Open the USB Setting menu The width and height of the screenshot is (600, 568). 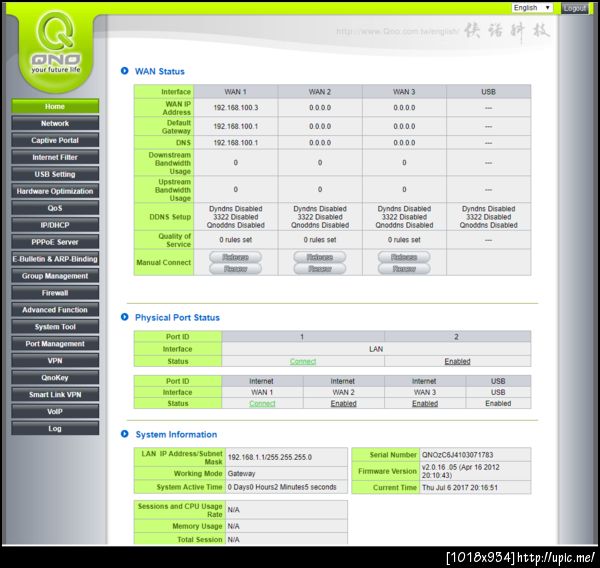pos(55,174)
